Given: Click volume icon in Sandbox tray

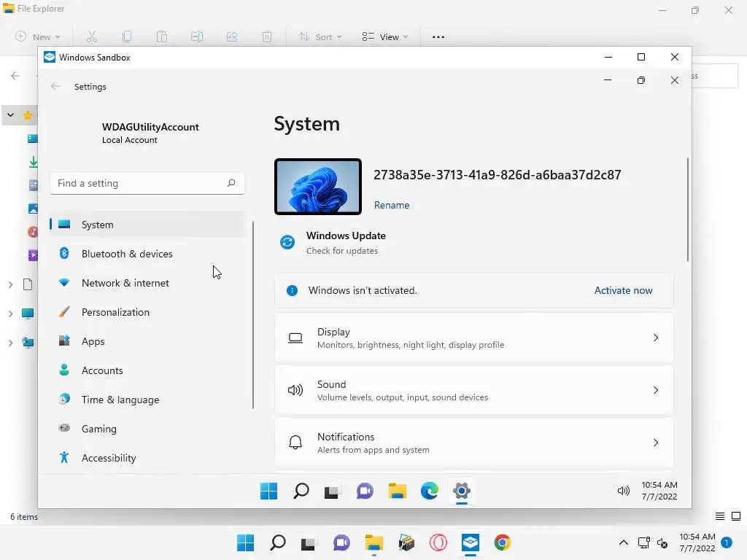Looking at the screenshot, I should point(623,491).
